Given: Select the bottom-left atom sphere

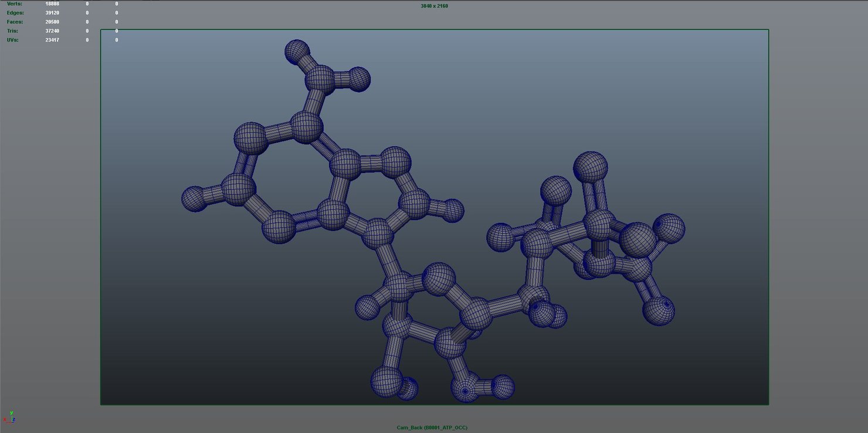Looking at the screenshot, I should tap(387, 383).
